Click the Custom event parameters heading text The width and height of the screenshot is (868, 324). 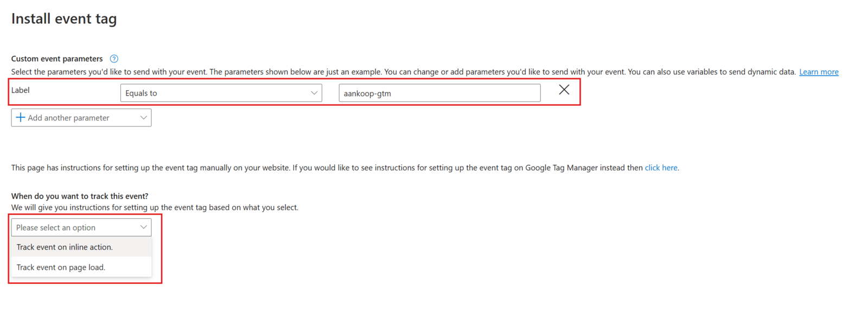[57, 59]
